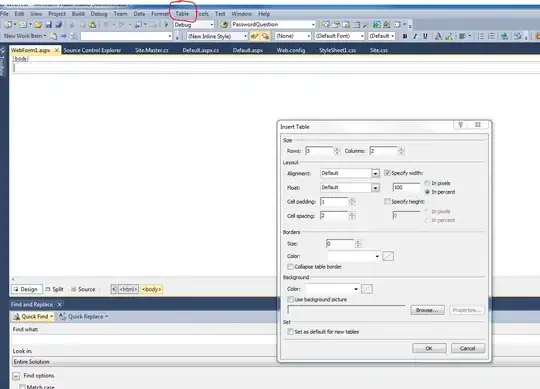Close the WebForm1.aspx tab
Screen dimensions: 540x389
coord(56,50)
